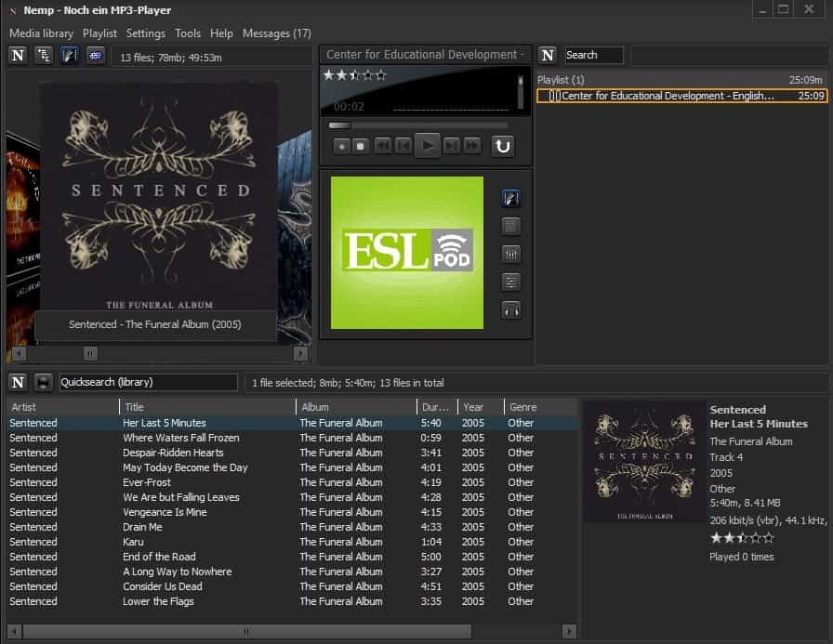Switch library to tag cloud view
833x644 pixels.
coord(95,56)
